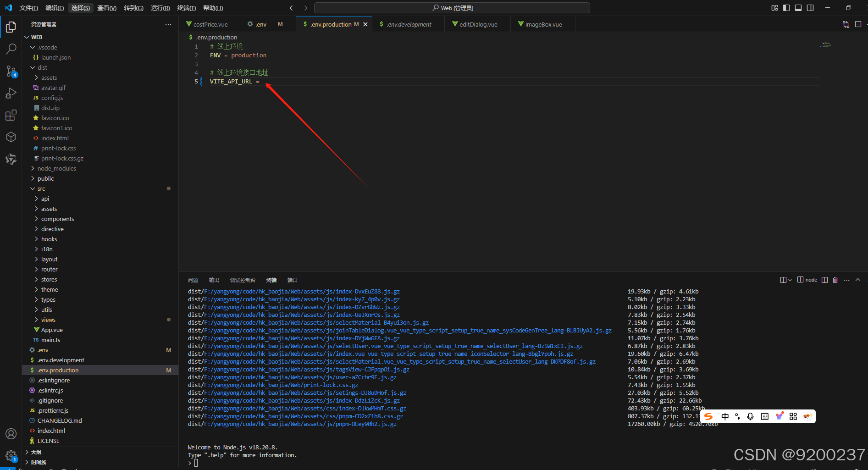Expand the public folder
The height and width of the screenshot is (470, 868).
(100, 178)
